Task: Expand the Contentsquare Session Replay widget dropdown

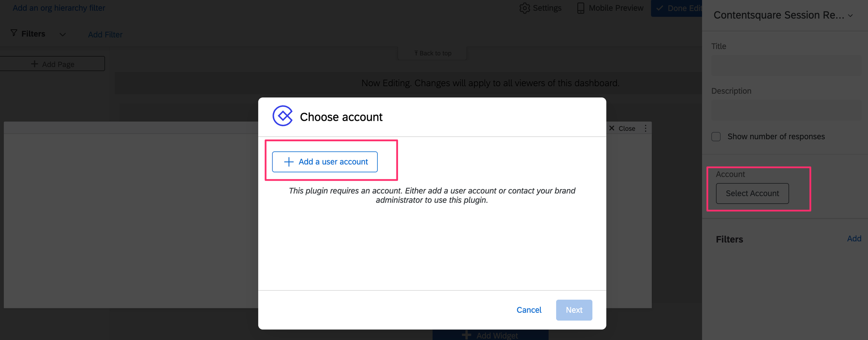Action: (850, 16)
